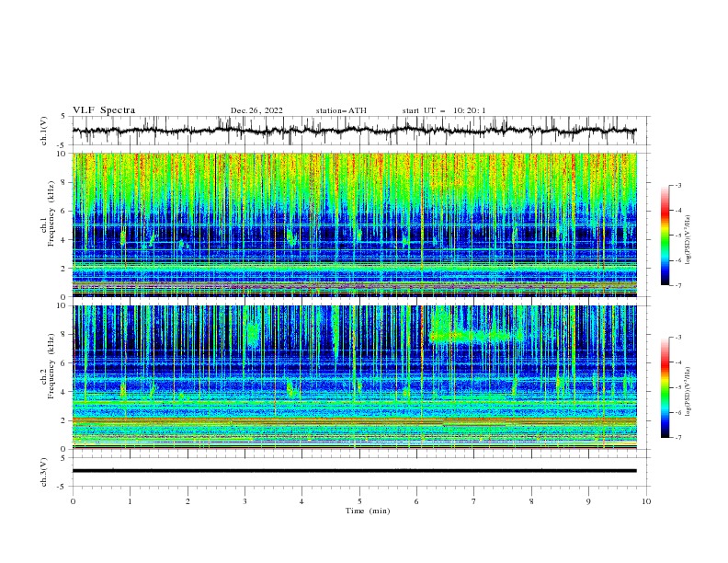Click time axis tick label "9"
The width and height of the screenshot is (728, 563).
(x=588, y=501)
